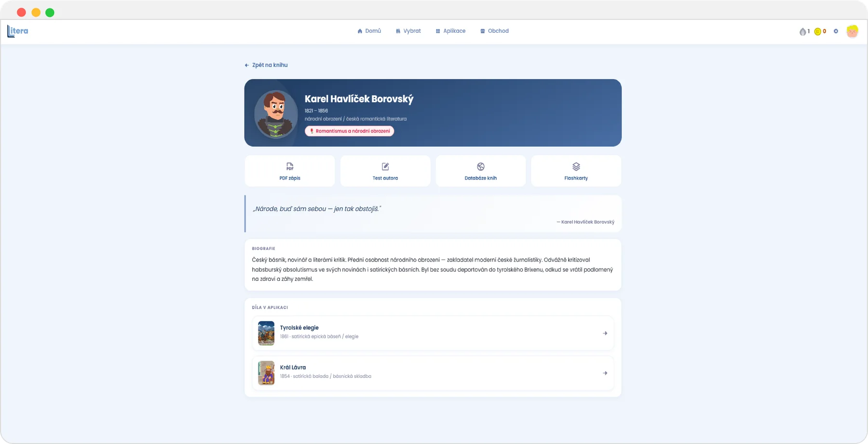Click the macOS yellow minimize button
The image size is (868, 444).
pos(36,13)
